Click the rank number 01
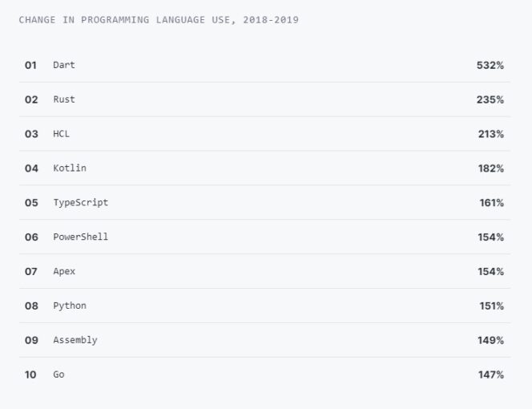The image size is (532, 409). pyautogui.click(x=31, y=65)
